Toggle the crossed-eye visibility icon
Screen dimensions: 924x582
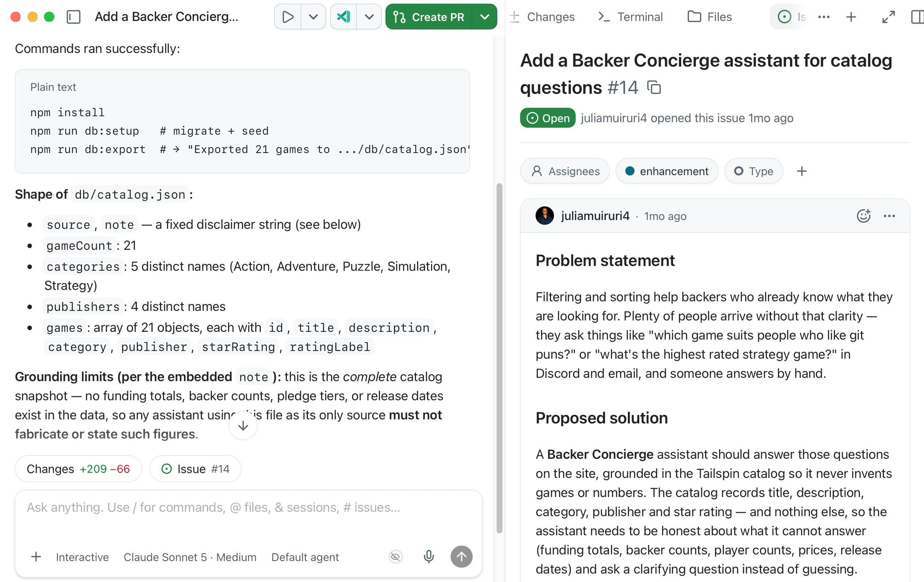point(396,557)
